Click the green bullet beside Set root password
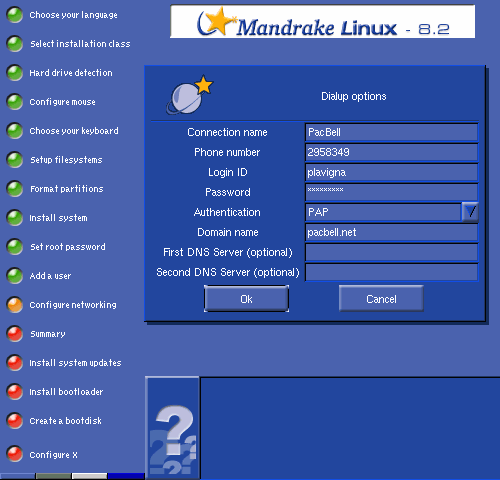Viewport: 500px width, 480px height. (x=15, y=247)
